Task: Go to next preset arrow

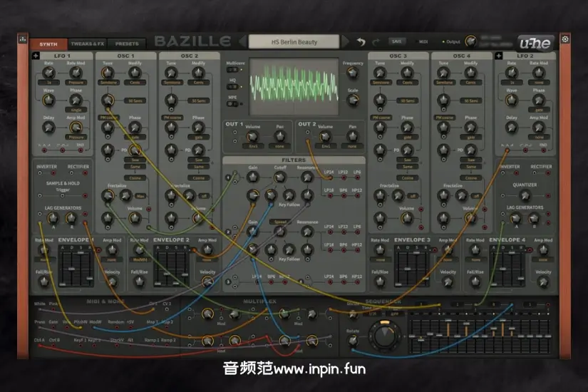Action: (345, 41)
